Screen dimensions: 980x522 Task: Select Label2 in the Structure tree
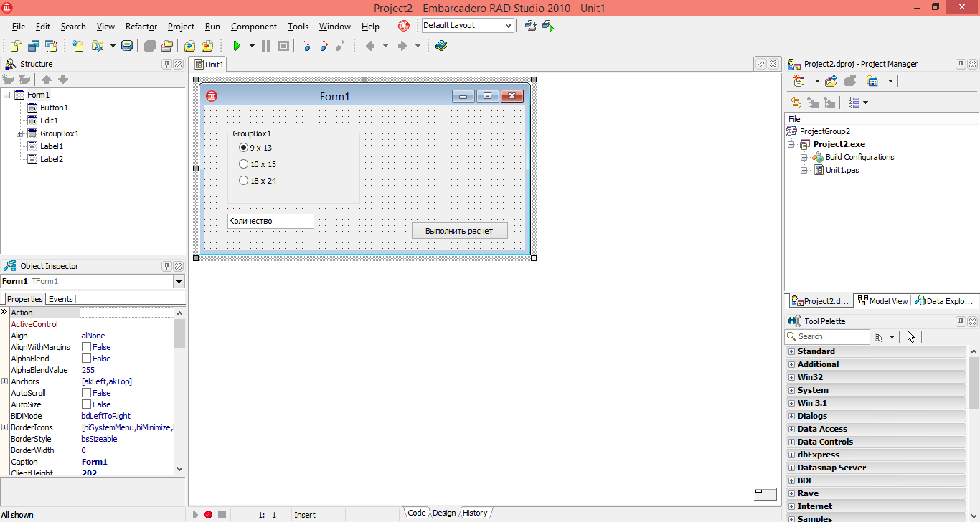[52, 159]
